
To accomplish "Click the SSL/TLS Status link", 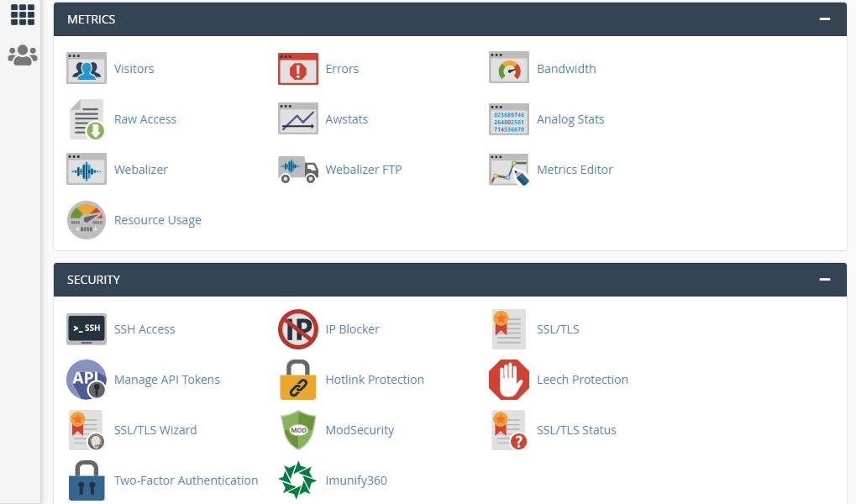I will [x=576, y=430].
